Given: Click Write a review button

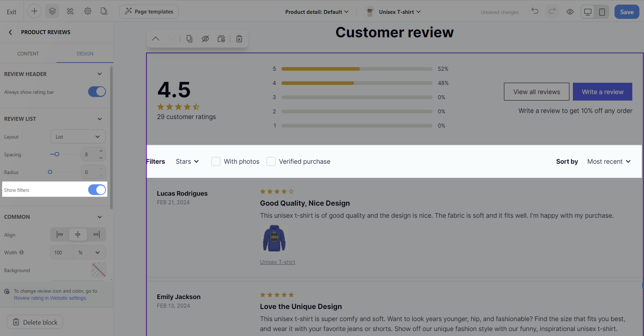Looking at the screenshot, I should pyautogui.click(x=603, y=92).
